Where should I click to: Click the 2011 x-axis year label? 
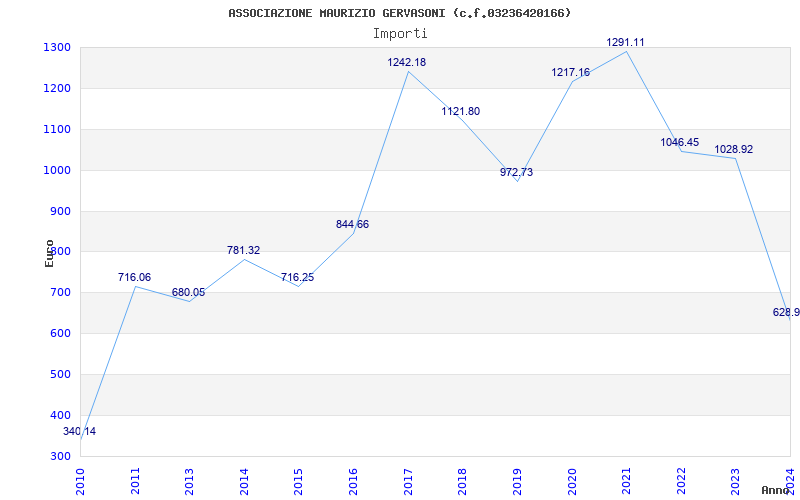[x=135, y=482]
